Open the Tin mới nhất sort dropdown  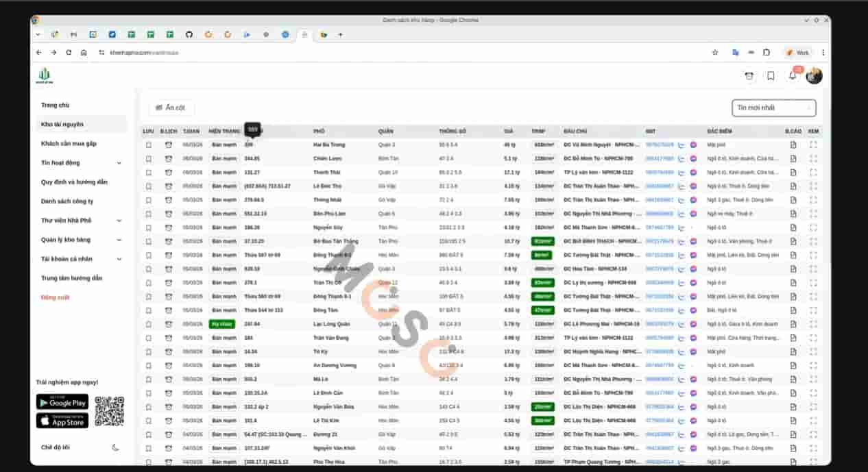click(x=774, y=108)
